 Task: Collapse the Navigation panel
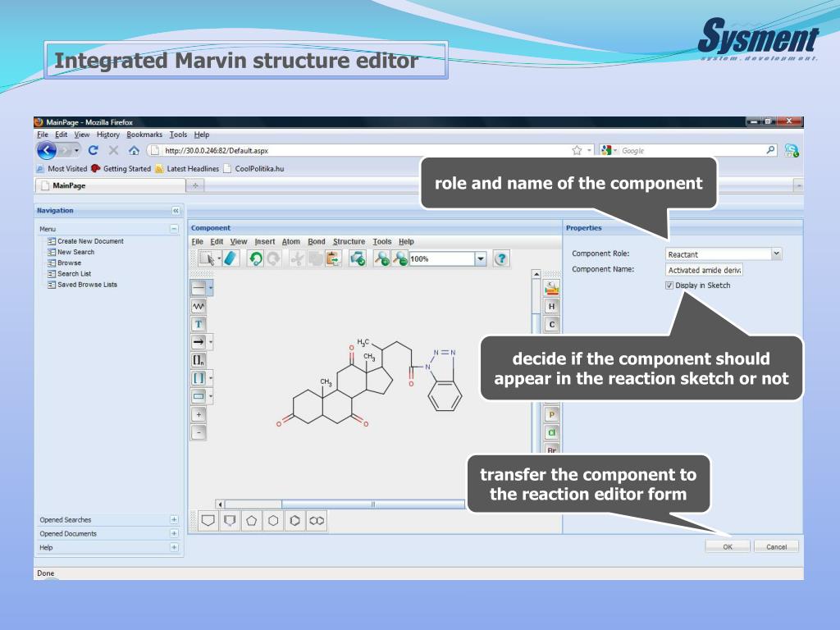tap(176, 211)
